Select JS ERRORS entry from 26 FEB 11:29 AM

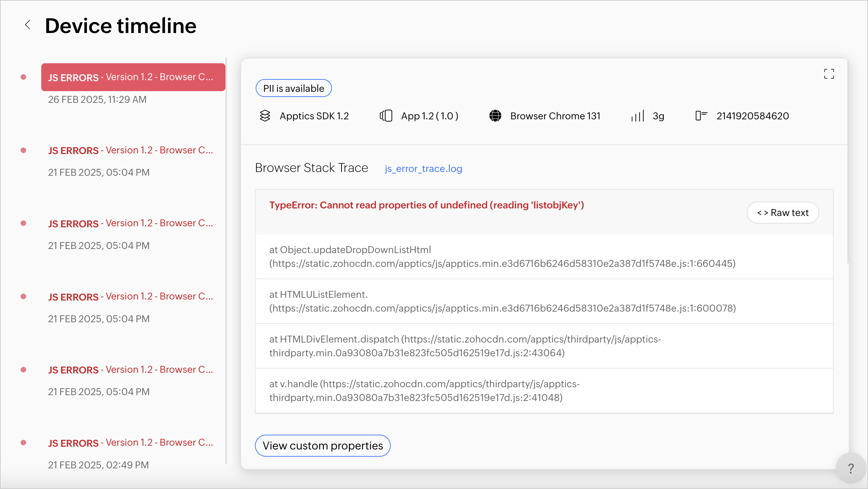133,77
